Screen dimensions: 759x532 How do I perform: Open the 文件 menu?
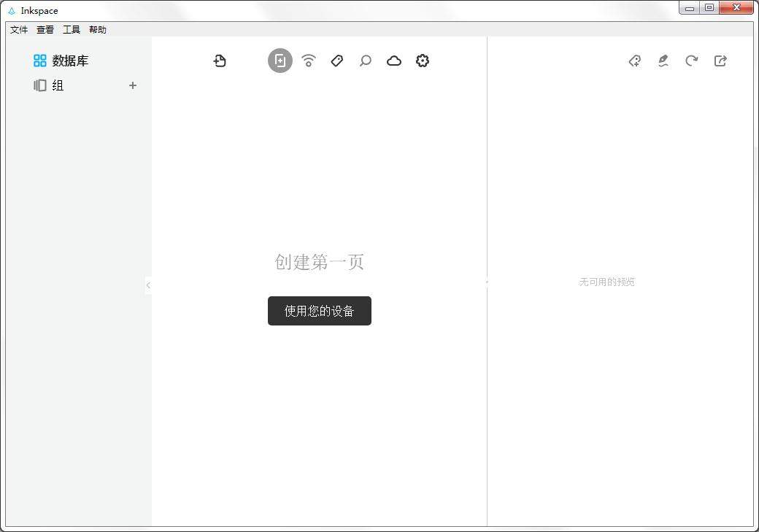click(18, 29)
